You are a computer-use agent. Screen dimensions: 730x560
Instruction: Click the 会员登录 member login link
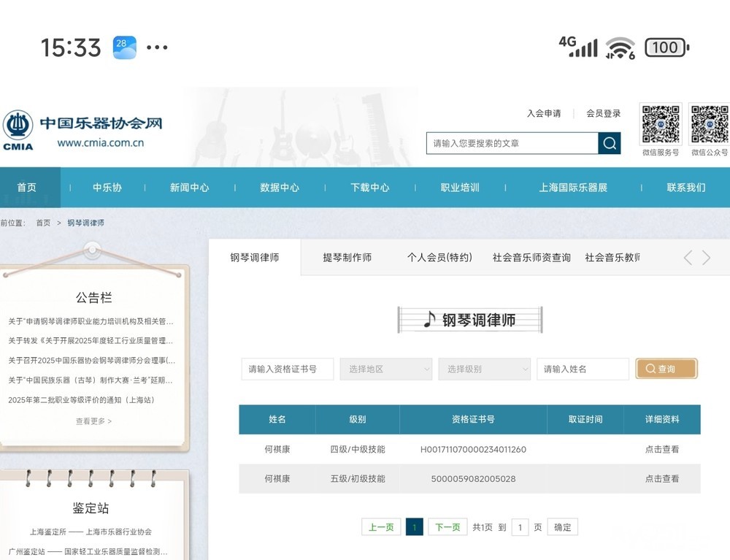[603, 114]
